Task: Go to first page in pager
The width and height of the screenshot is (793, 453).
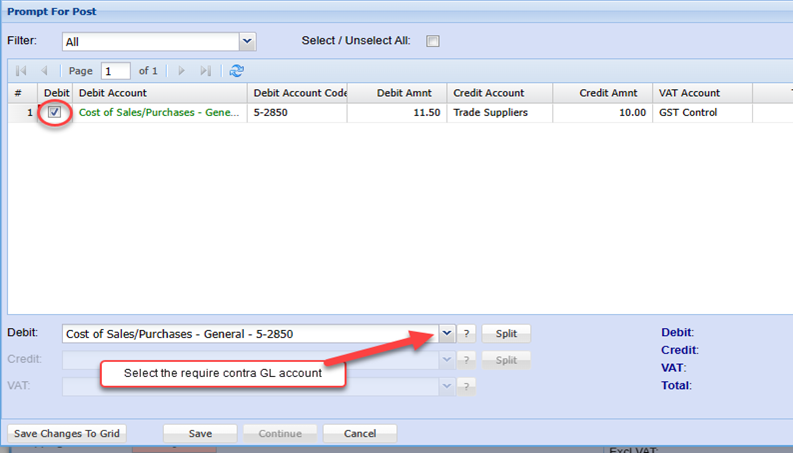Action: coord(21,71)
